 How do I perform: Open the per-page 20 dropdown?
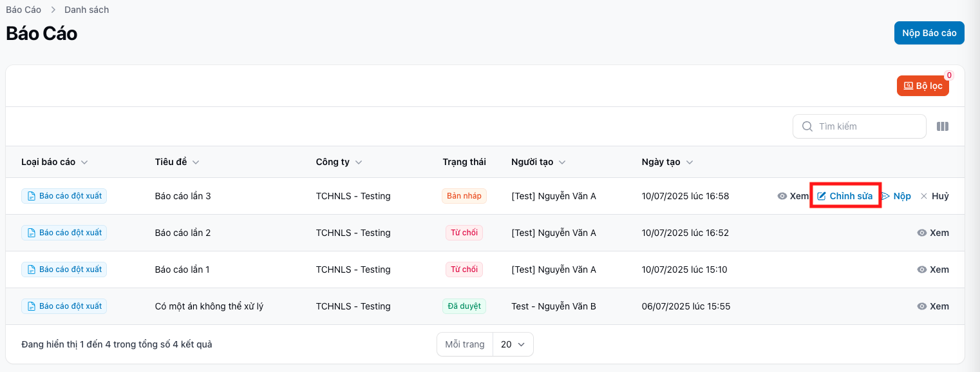point(513,344)
